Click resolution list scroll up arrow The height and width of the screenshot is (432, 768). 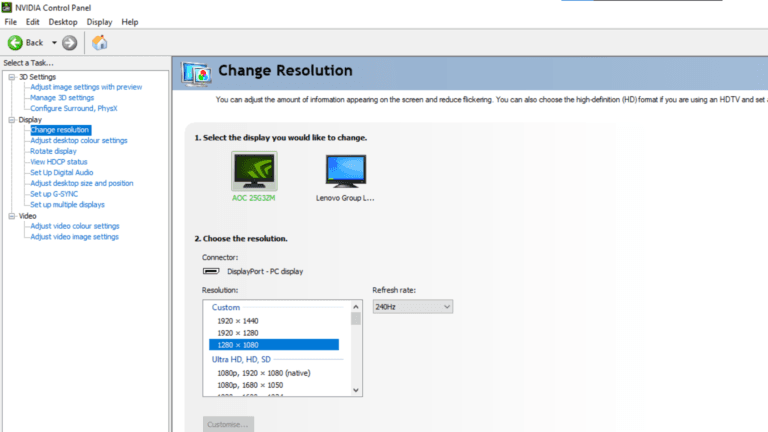click(356, 307)
